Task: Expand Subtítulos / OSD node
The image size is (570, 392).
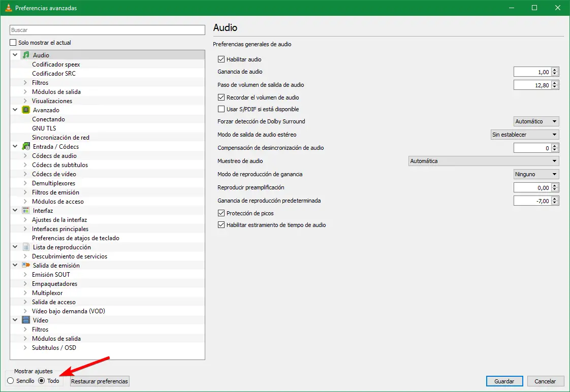Action: coord(25,347)
